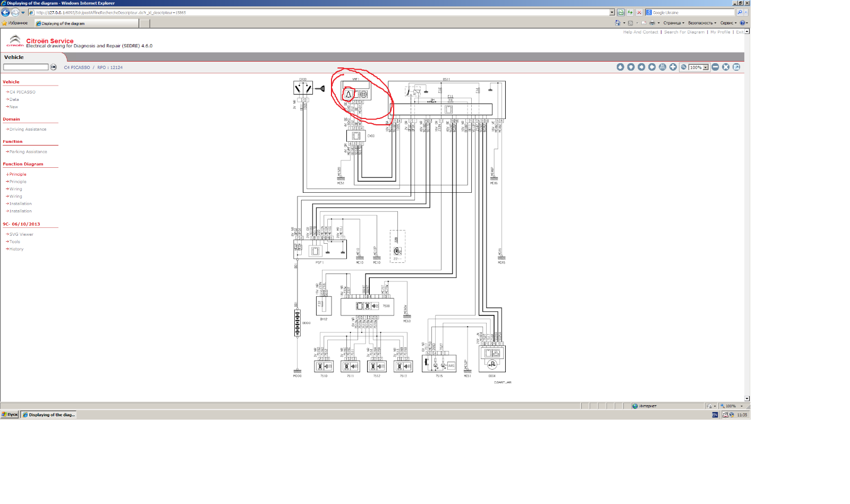850x504 pixels.
Task: Expand the address bar history dropdown
Action: coord(612,12)
